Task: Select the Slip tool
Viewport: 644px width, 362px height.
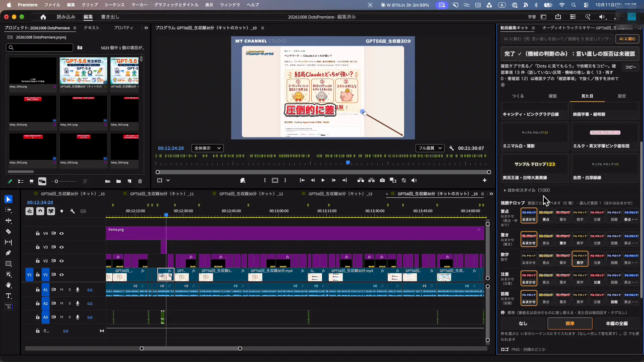Action: (8, 242)
